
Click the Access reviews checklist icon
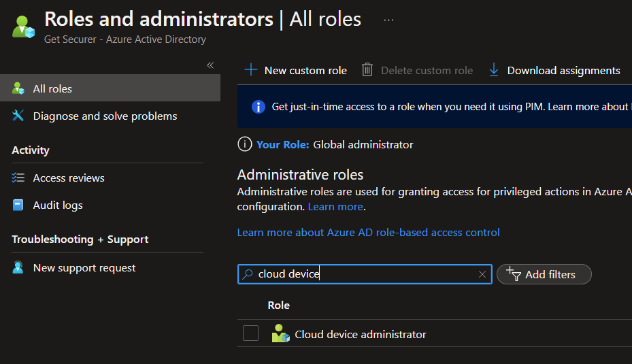click(x=18, y=178)
